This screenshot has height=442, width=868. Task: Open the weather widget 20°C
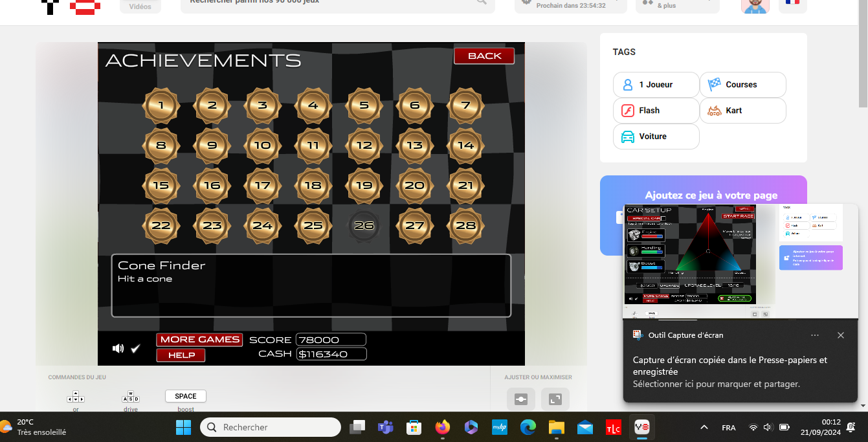[x=34, y=427]
